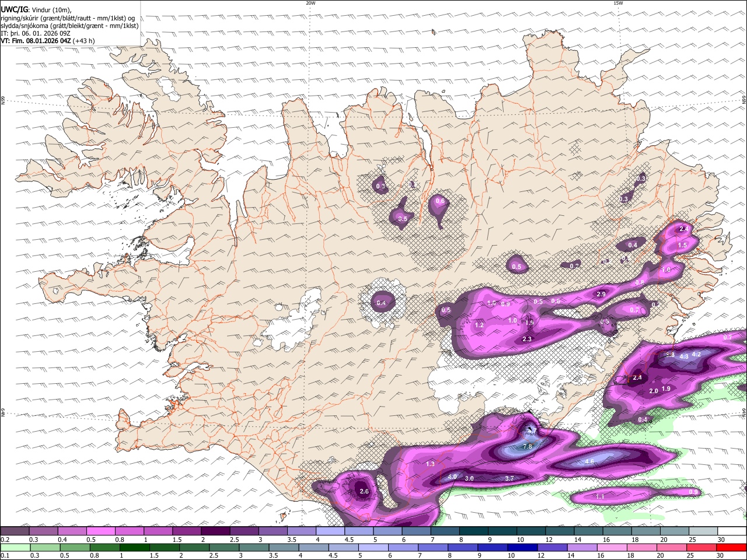Click the 2.0 precipitation value on the map
This screenshot has width=747, height=560.
[654, 391]
